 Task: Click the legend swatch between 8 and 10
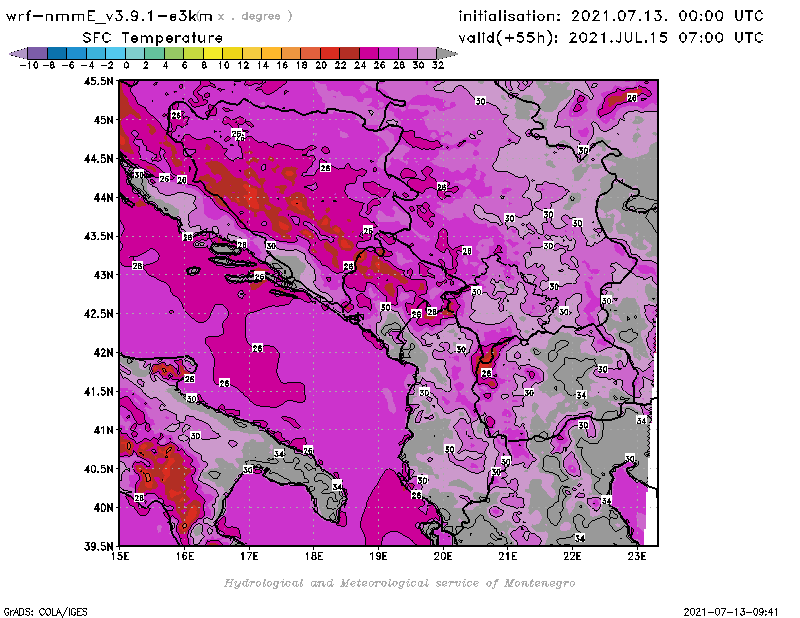tap(213, 53)
